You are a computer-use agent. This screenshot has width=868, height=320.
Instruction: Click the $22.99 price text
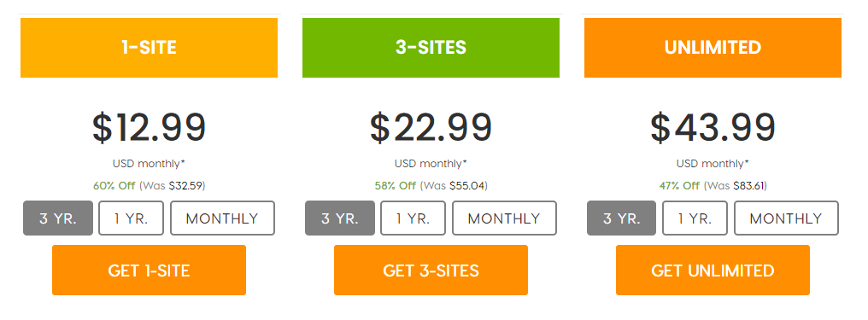[x=431, y=128]
